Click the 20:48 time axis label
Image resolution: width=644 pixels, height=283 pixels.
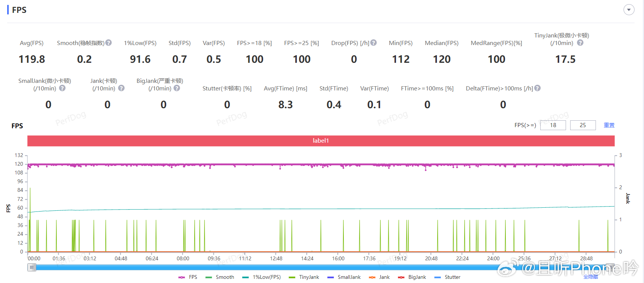431,258
